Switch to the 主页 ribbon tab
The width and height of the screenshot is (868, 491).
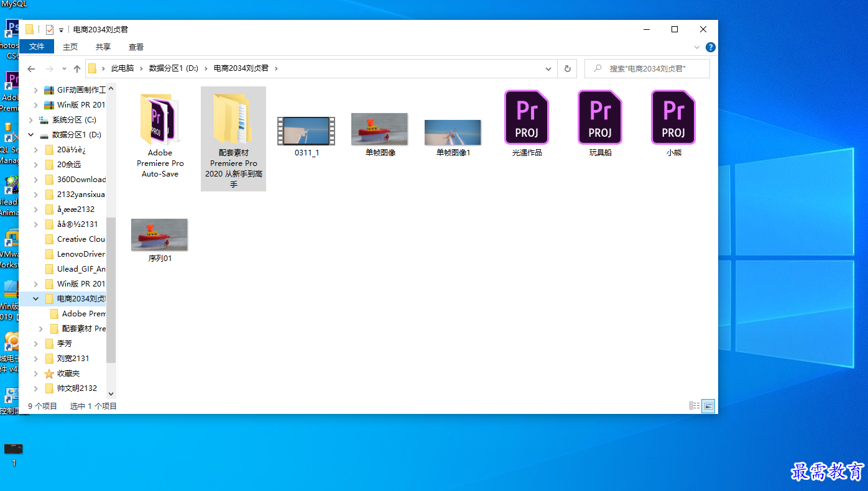click(x=70, y=47)
